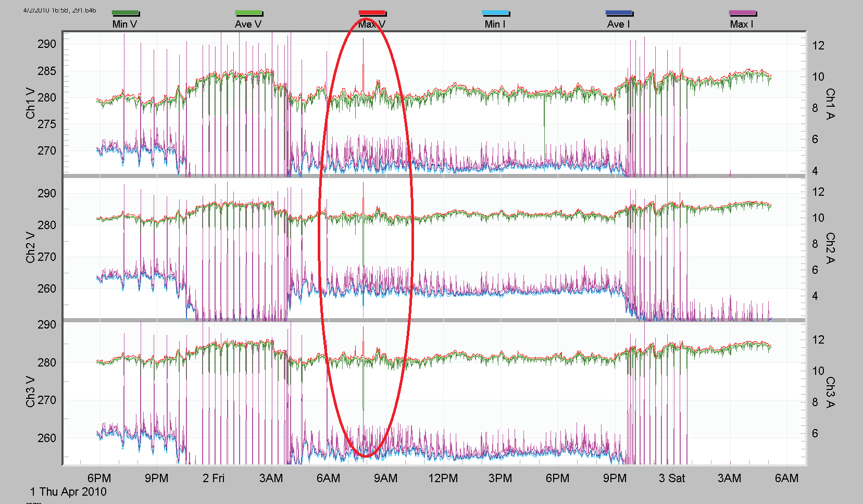Click the dark green Min V legend swatch
The width and height of the screenshot is (863, 504).
pyautogui.click(x=124, y=11)
